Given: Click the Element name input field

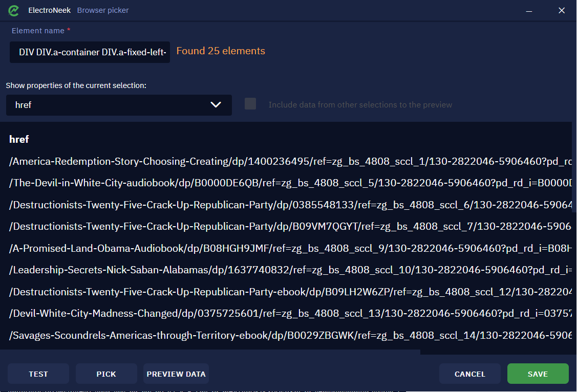Looking at the screenshot, I should point(90,52).
